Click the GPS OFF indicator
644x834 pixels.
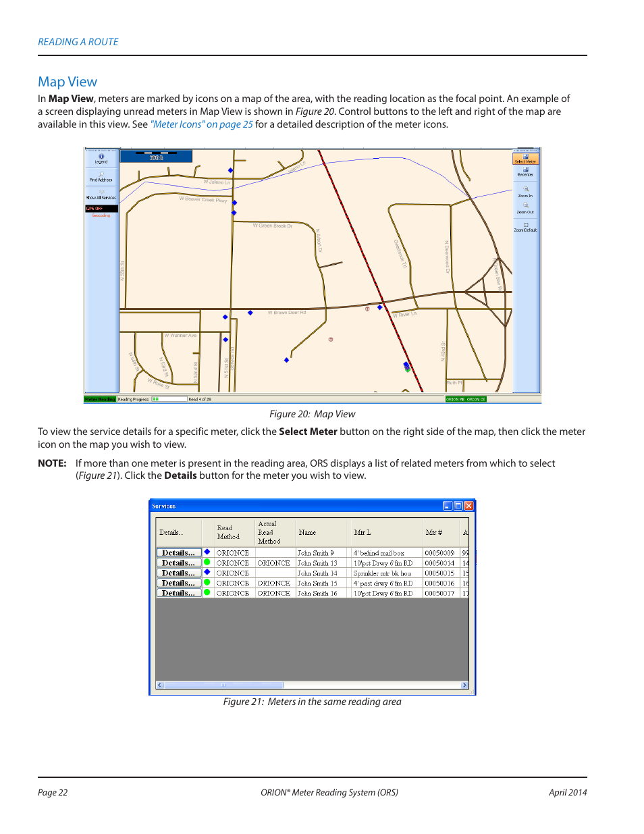point(101,209)
